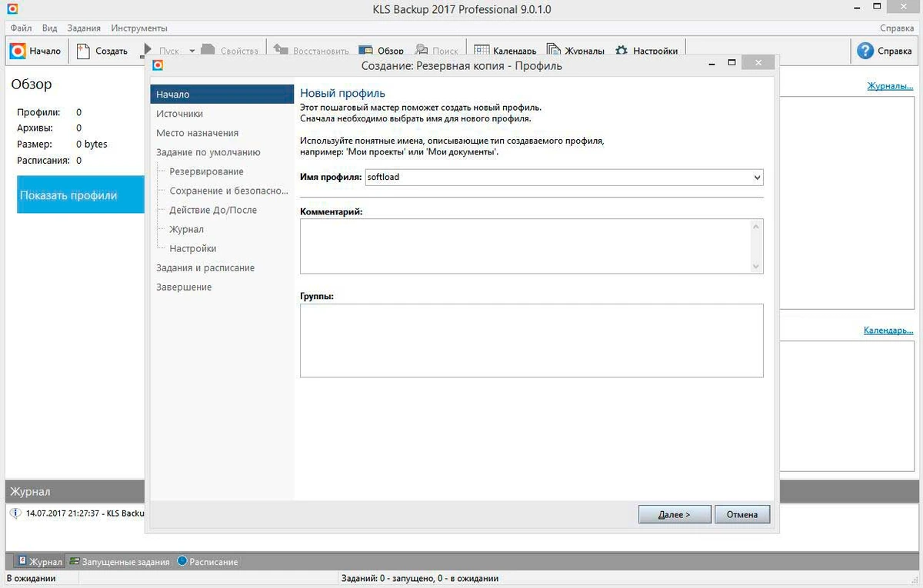This screenshot has width=923, height=588.
Task: Click the journal entry dated 14.07.2017
Action: pyautogui.click(x=85, y=513)
